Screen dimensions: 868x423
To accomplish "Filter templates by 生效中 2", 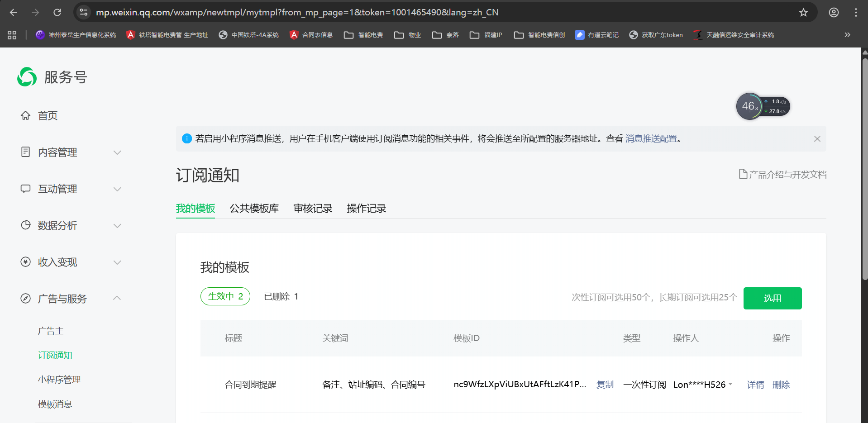I will (x=225, y=296).
